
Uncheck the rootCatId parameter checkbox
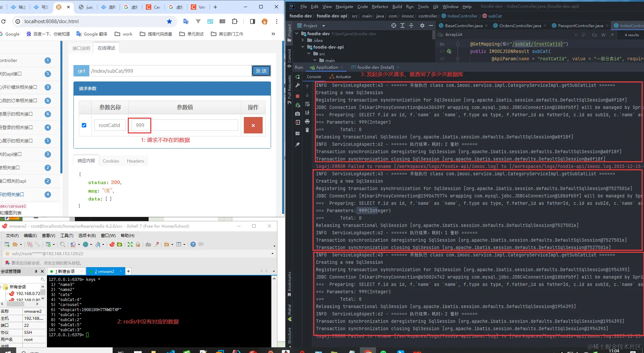tap(84, 125)
